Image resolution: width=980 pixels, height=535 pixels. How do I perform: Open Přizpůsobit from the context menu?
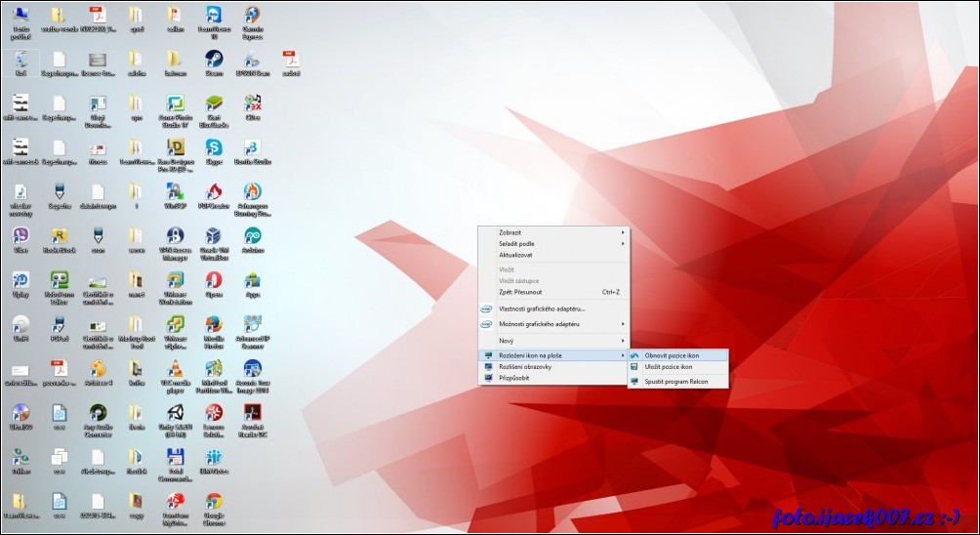click(514, 377)
